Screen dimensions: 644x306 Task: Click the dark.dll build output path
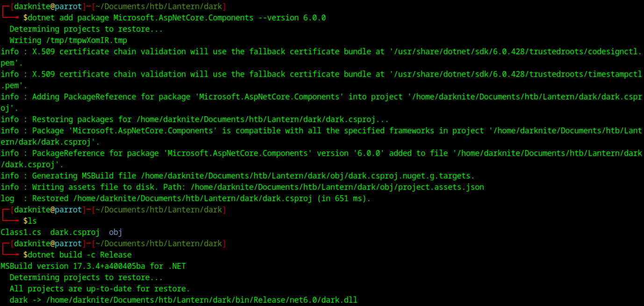[201, 300]
